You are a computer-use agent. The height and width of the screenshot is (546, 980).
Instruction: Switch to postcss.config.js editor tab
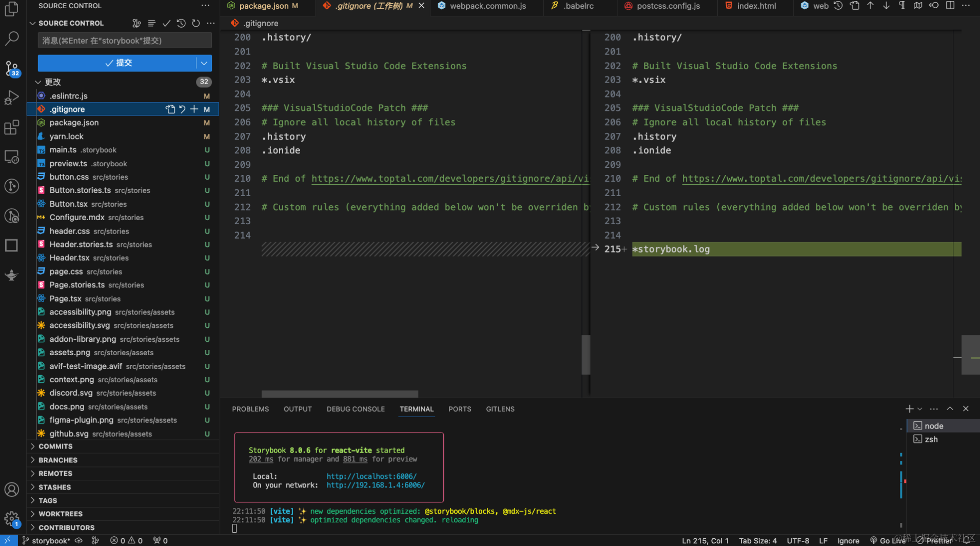point(668,6)
